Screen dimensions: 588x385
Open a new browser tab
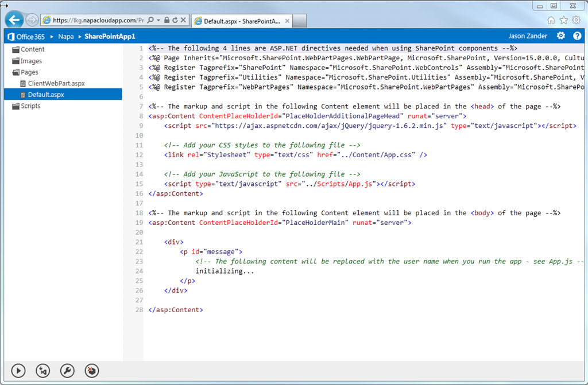pos(300,21)
